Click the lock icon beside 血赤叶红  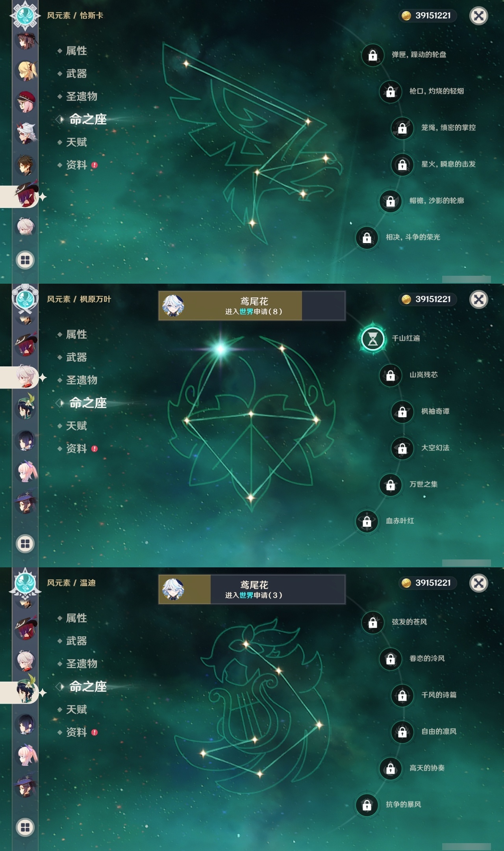(x=367, y=521)
